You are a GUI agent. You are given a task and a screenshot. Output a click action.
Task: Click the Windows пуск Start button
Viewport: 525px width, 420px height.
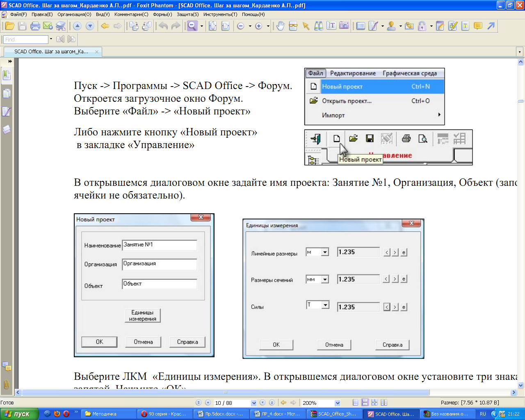(19, 414)
